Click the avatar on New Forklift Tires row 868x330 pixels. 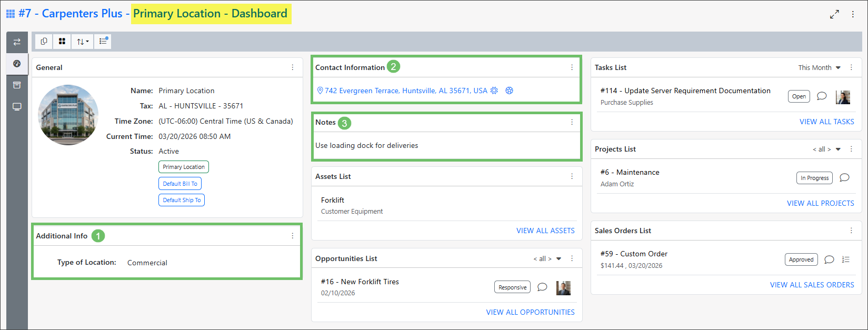point(563,288)
